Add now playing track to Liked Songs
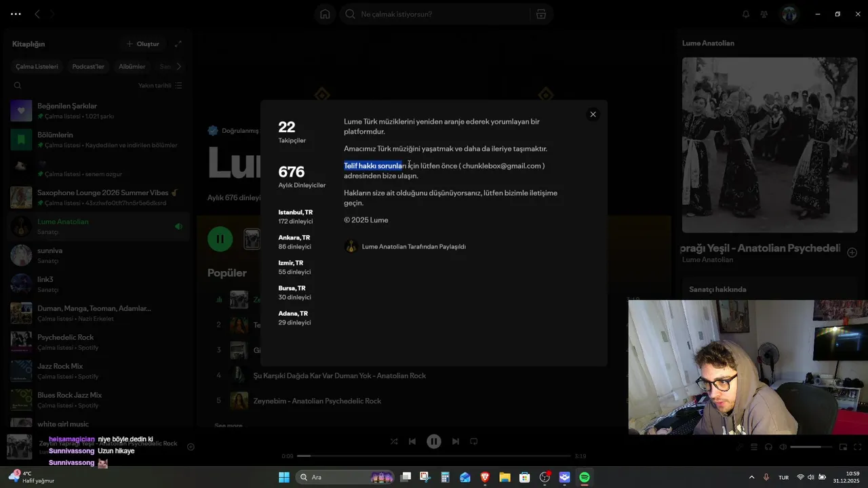This screenshot has height=488, width=868. pyautogui.click(x=191, y=447)
